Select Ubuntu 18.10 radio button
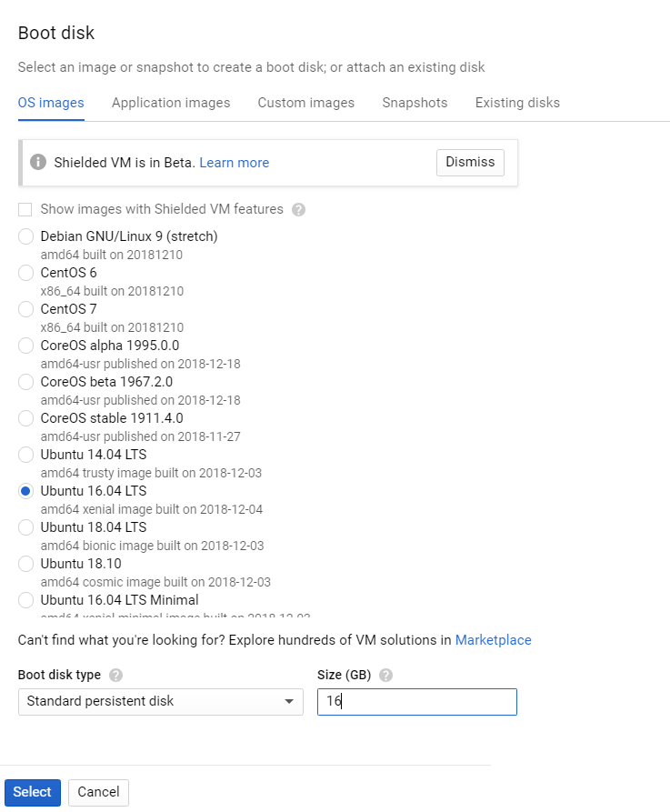Screen dimensions: 670x812 coord(25,564)
